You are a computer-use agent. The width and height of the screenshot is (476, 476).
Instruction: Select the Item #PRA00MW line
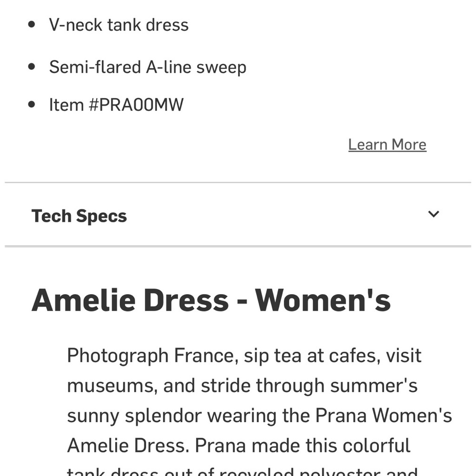pos(117,104)
